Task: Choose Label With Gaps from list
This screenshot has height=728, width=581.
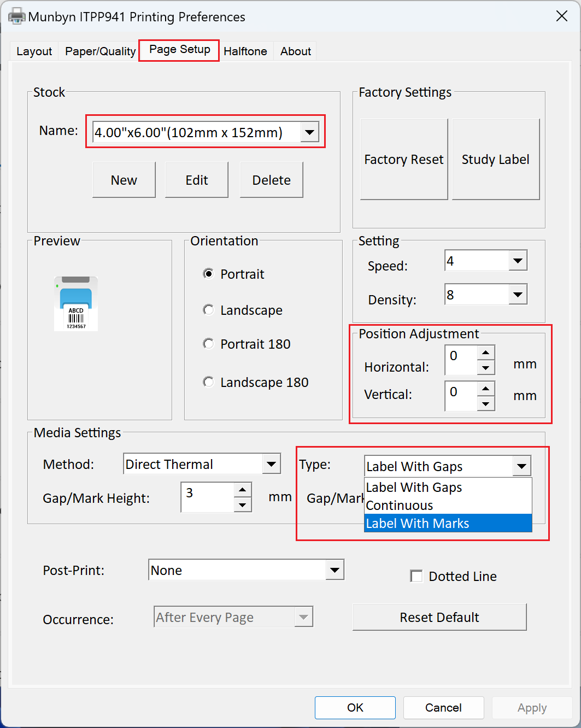Action: tap(448, 487)
